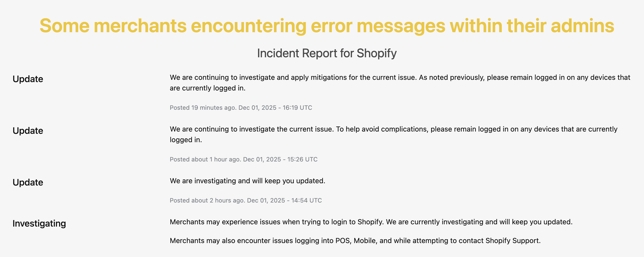
Task: Click the word "Shopify" in the subtitle
Action: click(x=377, y=53)
